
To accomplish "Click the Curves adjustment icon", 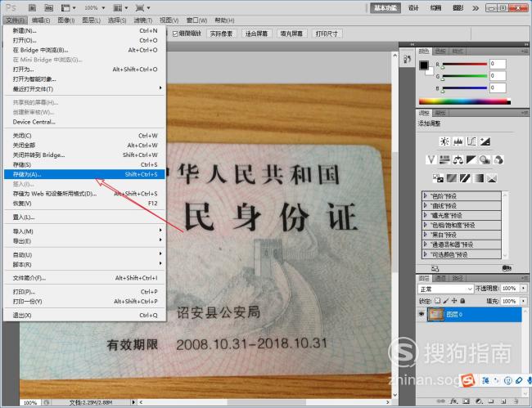I will click(471, 141).
